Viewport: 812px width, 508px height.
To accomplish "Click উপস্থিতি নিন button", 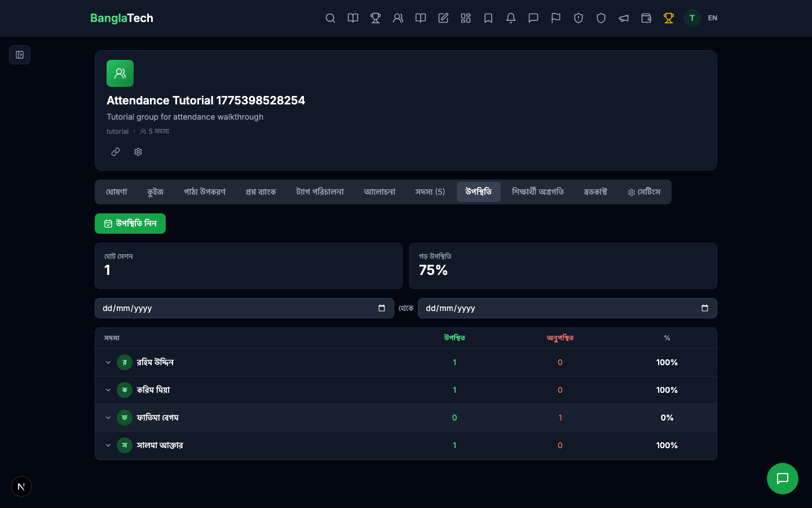I will click(x=130, y=224).
